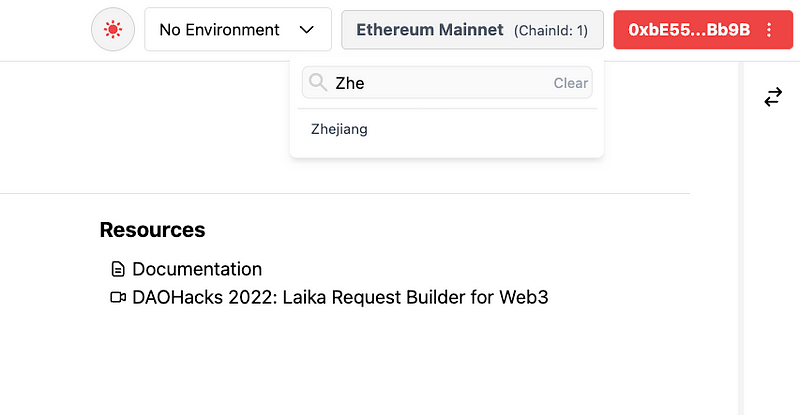Click the video camera icon beside DAOHacks

pos(118,297)
